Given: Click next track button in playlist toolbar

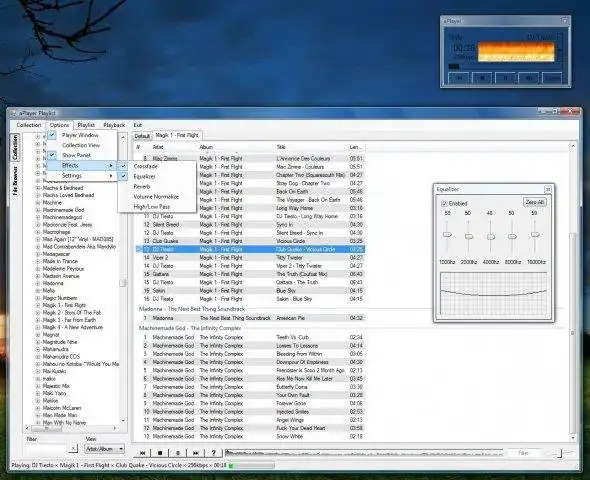Looking at the screenshot, I should (196, 453).
